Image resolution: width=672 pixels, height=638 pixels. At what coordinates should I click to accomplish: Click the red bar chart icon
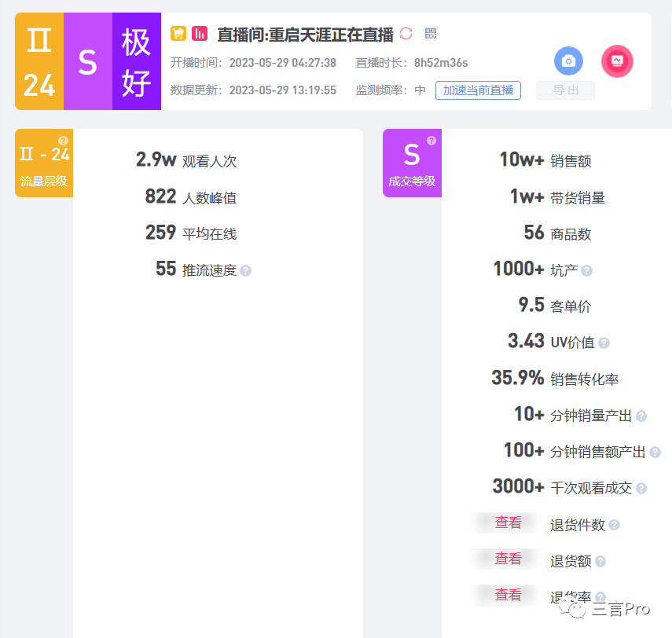200,34
